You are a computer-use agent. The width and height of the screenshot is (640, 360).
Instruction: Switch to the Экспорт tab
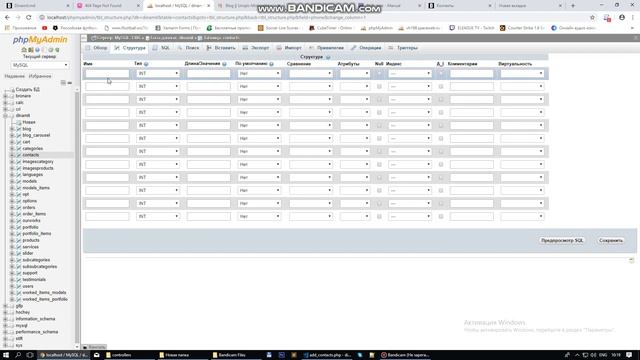(x=256, y=48)
